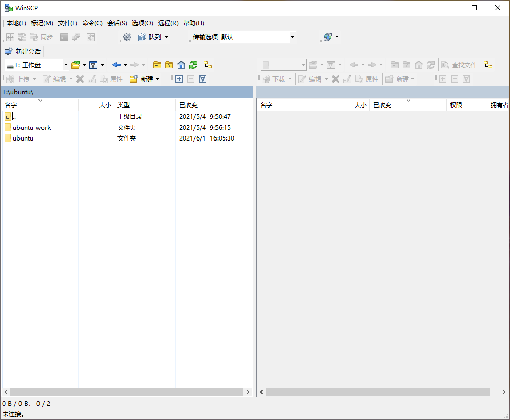Expand the 队列 dropdown arrow

point(167,37)
